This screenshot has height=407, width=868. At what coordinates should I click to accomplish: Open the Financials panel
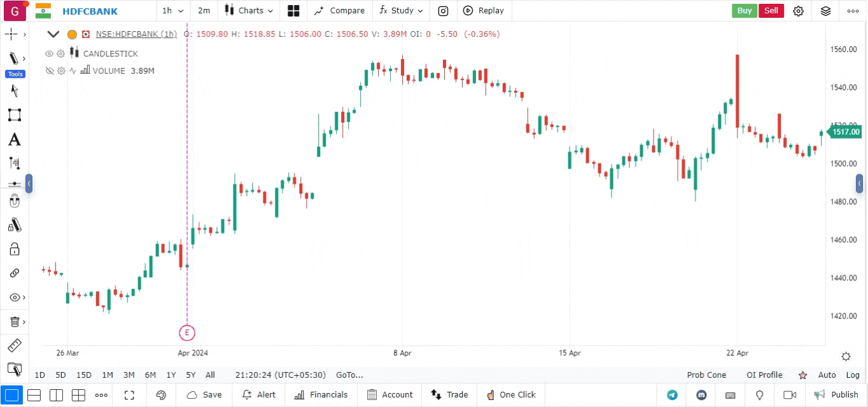pos(321,395)
